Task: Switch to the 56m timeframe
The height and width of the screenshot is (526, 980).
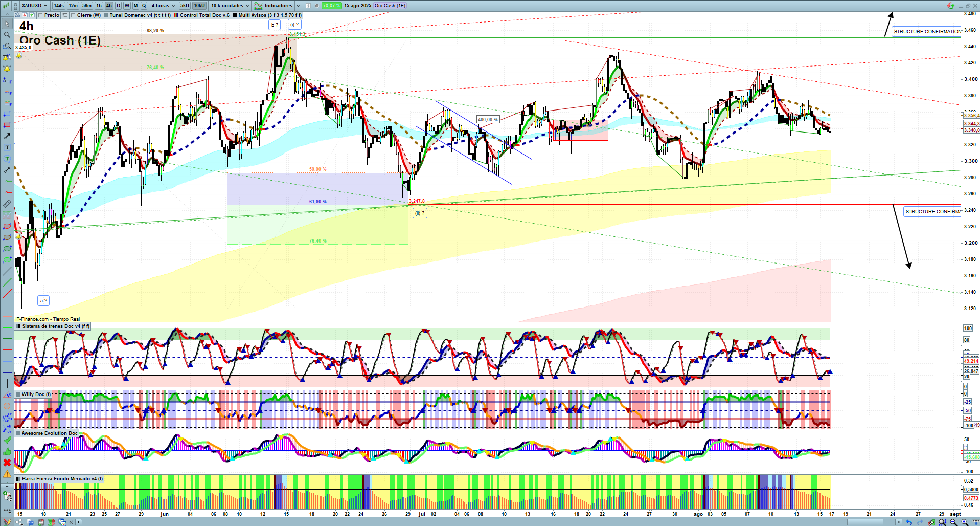Action: (x=87, y=6)
